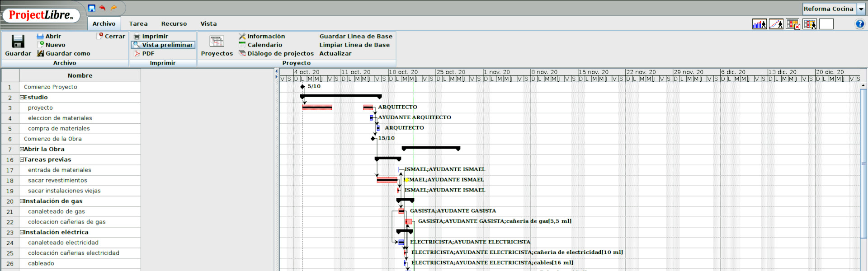The width and height of the screenshot is (868, 271).
Task: Click row number 16 header
Action: pos(10,159)
